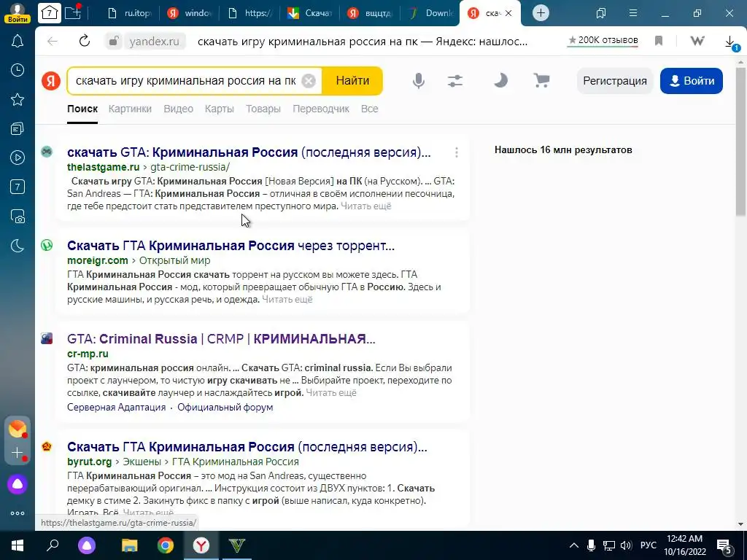Click the Регистрация button
The width and height of the screenshot is (747, 560).
[x=615, y=81]
